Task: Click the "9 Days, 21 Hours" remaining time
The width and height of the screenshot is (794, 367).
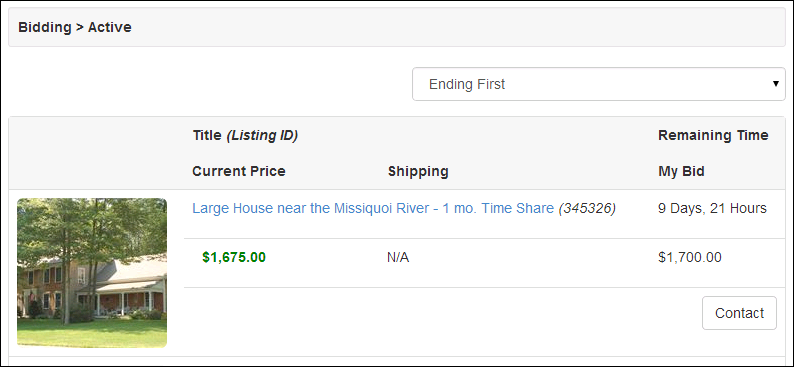Action: click(x=712, y=208)
